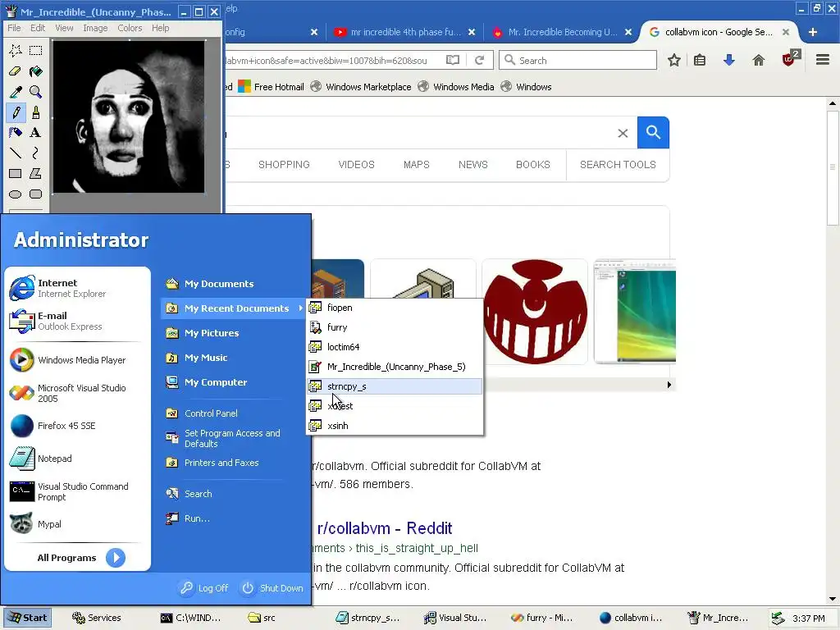Choose the Fill With Color bucket tool

point(36,71)
